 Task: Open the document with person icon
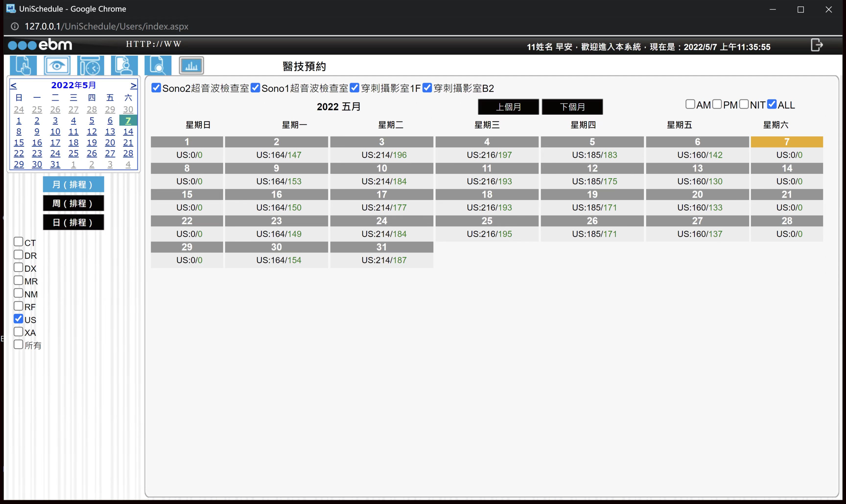[124, 65]
